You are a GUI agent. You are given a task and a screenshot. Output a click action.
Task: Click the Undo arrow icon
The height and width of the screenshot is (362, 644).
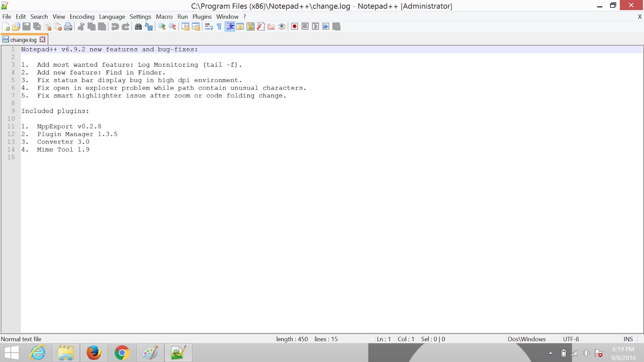(115, 27)
